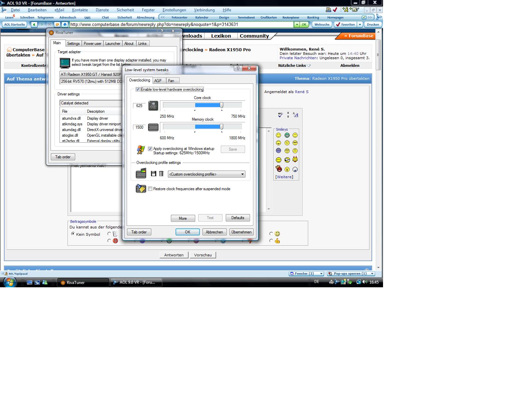
Task: Click the core clock GPU chip icon
Action: pyautogui.click(x=153, y=106)
